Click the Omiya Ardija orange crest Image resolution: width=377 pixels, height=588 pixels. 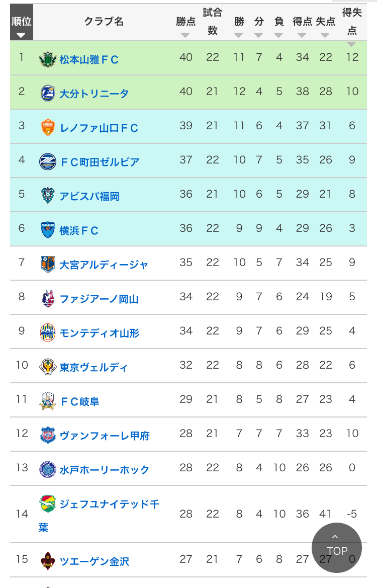point(48,264)
